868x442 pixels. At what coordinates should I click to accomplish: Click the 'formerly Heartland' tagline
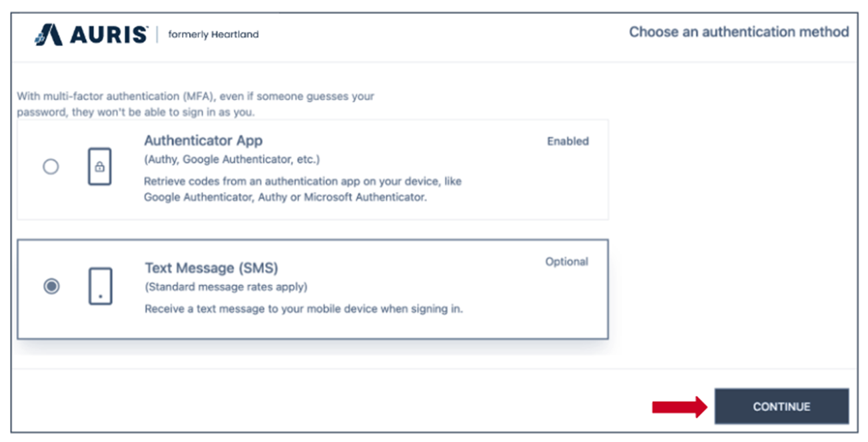click(x=213, y=35)
